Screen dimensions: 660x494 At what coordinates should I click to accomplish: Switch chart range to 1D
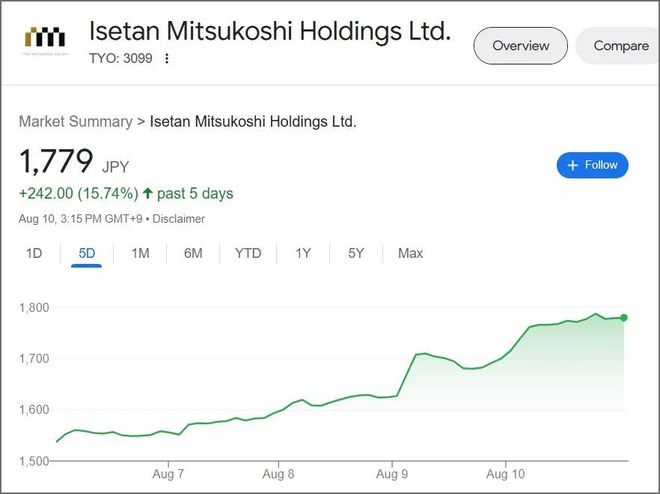point(34,253)
